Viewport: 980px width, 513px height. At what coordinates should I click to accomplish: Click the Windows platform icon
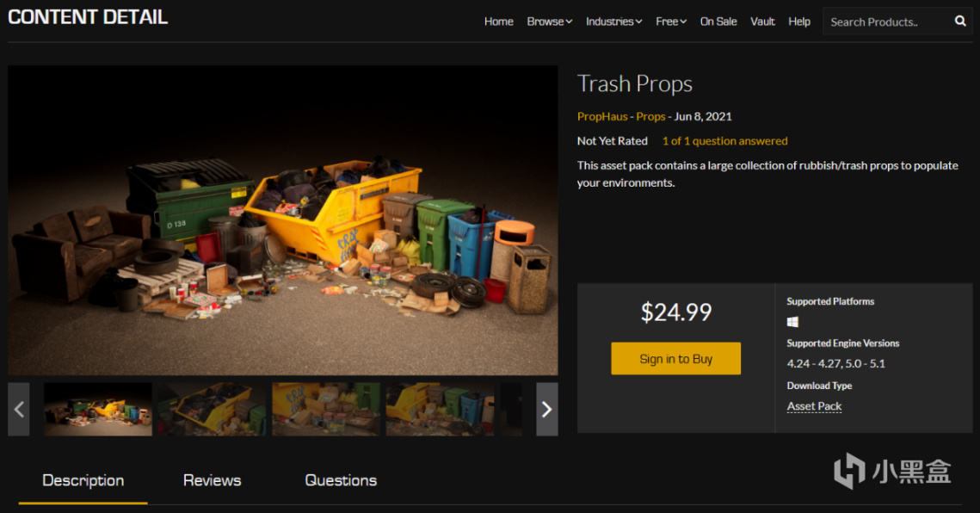pyautogui.click(x=792, y=322)
